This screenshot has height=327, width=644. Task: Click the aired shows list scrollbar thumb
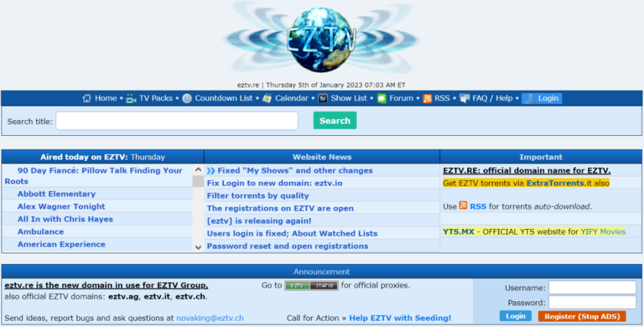pos(198,182)
